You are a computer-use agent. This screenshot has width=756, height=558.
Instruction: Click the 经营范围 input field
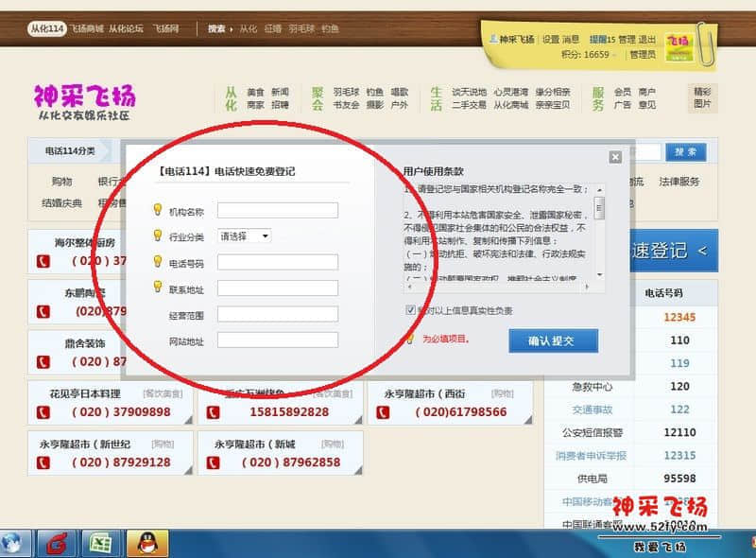click(278, 314)
